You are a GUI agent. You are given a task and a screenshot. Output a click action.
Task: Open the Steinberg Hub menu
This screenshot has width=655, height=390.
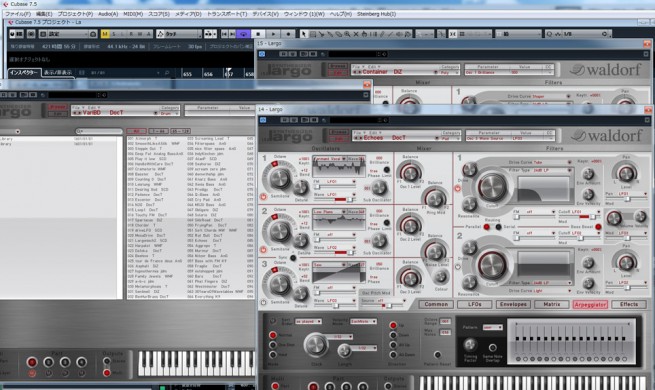376,14
